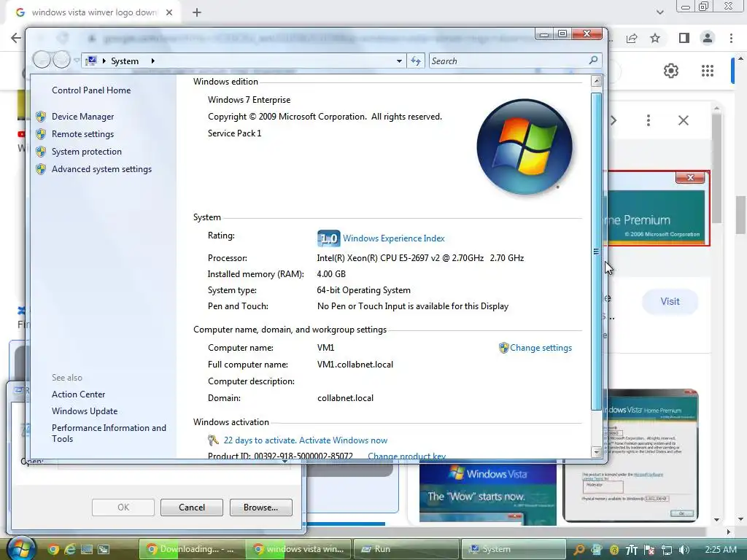Image resolution: width=747 pixels, height=560 pixels.
Task: Click Change settings for computer name
Action: pos(541,348)
